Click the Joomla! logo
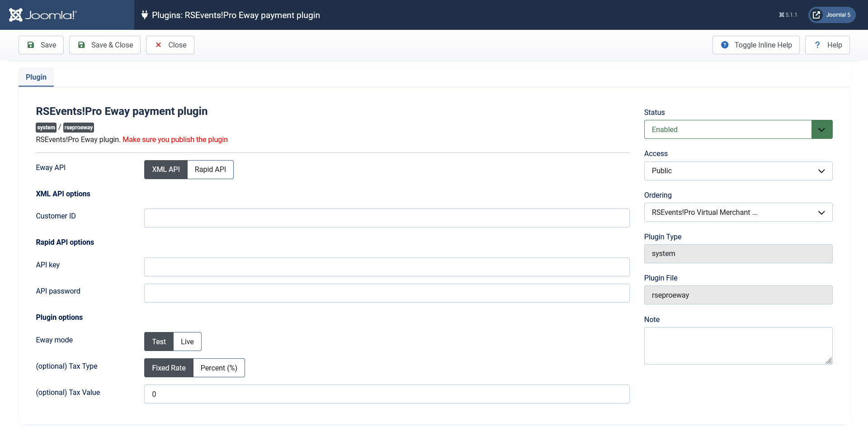 tap(43, 15)
